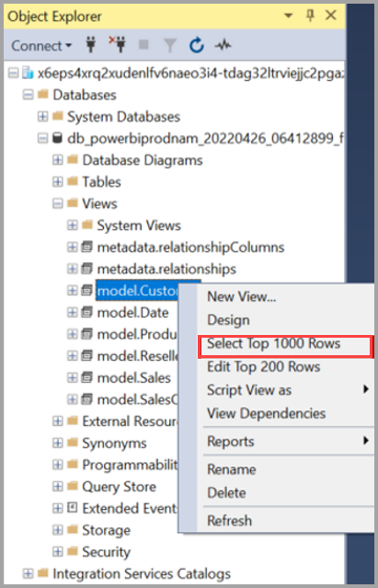378x588 pixels.
Task: Expand the metadata.relationships view node
Action: coord(73,269)
